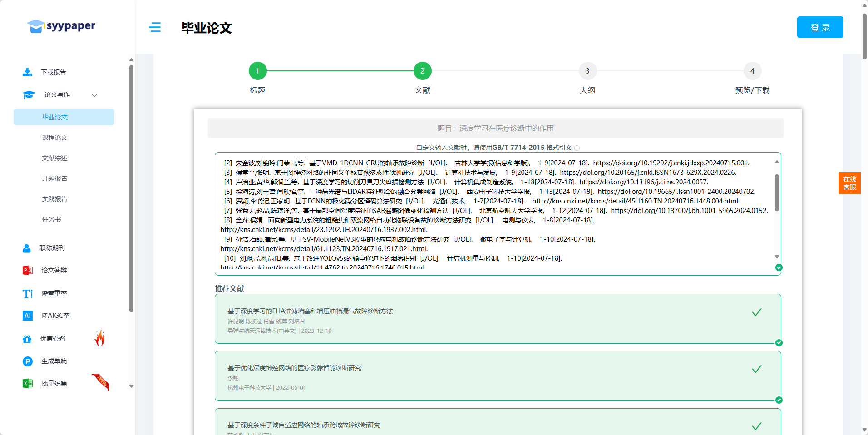Click green check badge on references textbox
The image size is (868, 435).
pos(779,267)
